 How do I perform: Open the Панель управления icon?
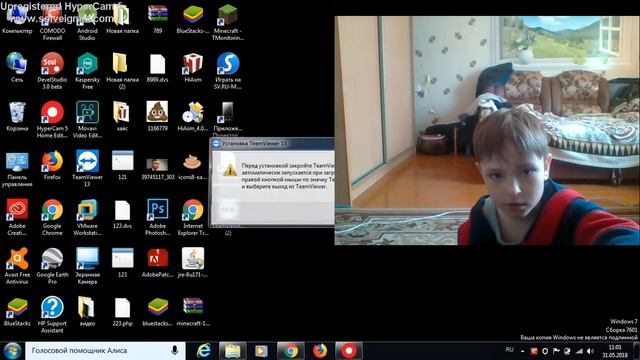point(17,169)
